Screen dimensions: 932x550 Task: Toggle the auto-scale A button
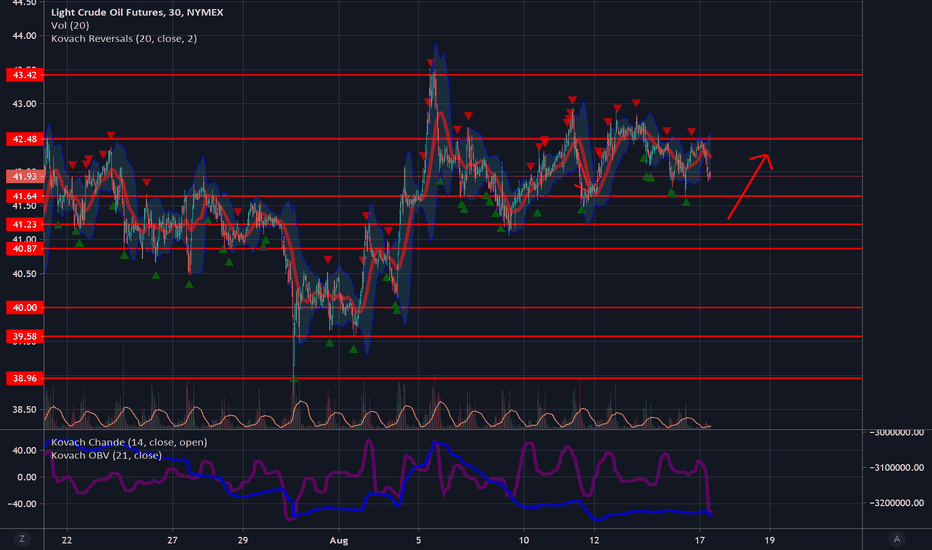tap(897, 539)
